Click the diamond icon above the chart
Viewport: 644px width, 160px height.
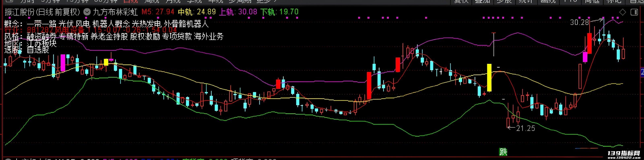622,12
